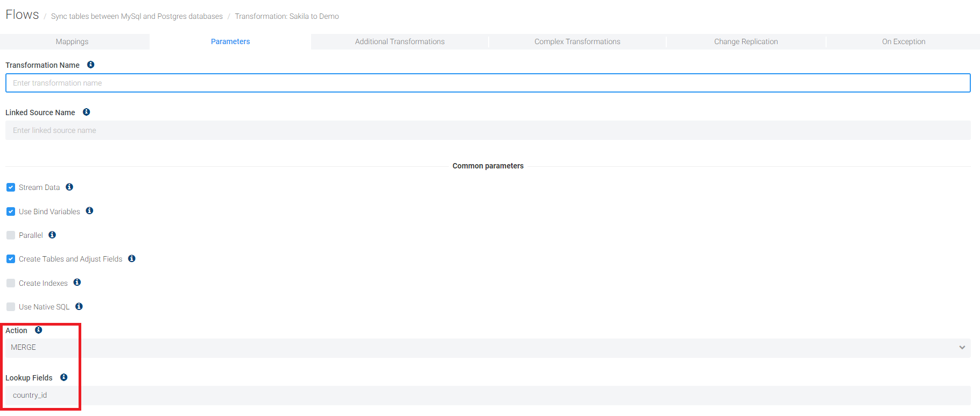This screenshot has width=980, height=416.
Task: Tick the Use Native SQL checkbox
Action: point(11,307)
